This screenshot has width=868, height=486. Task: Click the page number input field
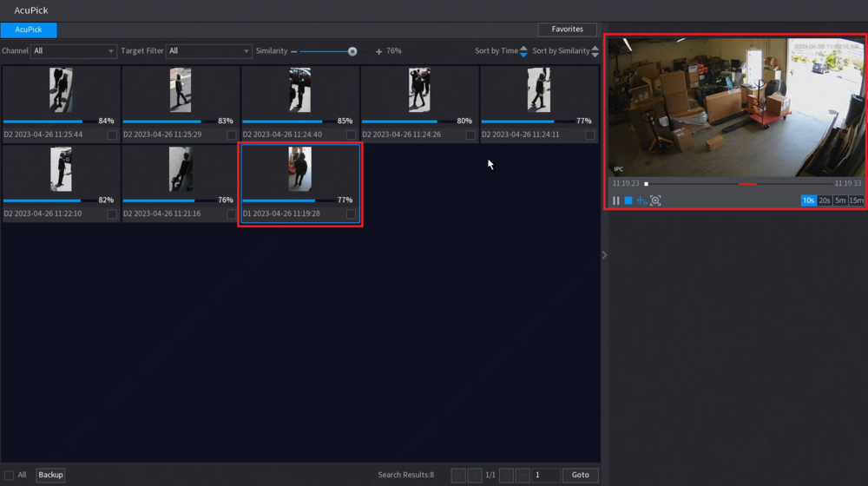tap(546, 475)
